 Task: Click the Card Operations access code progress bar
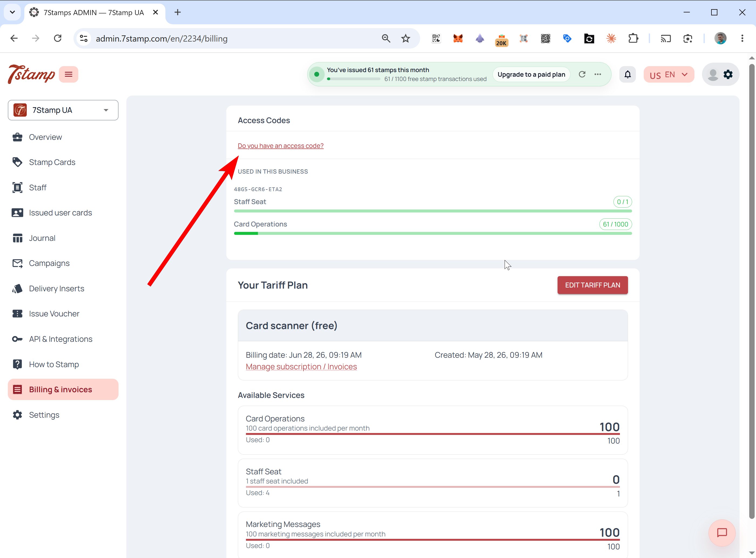coord(433,234)
